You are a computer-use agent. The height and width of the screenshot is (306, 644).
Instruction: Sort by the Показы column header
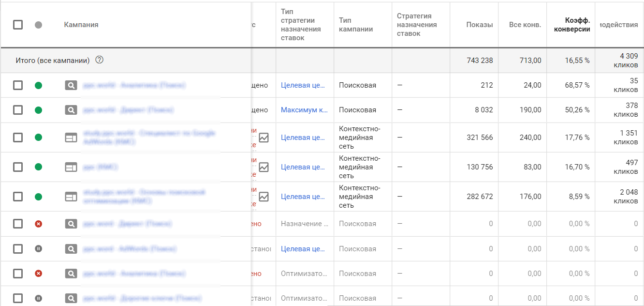(x=479, y=25)
